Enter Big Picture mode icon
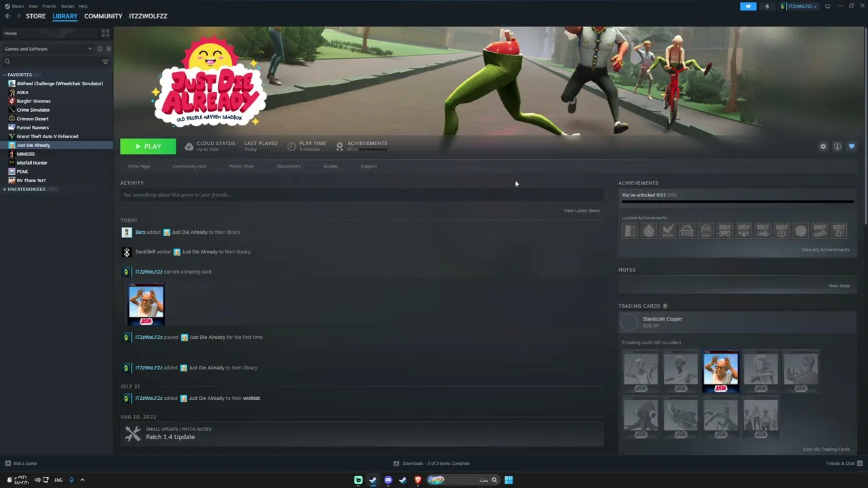Viewport: 868px width, 488px height. pyautogui.click(x=827, y=6)
